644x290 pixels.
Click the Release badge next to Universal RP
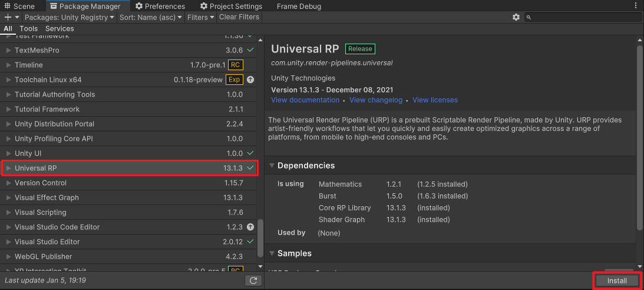click(x=360, y=49)
